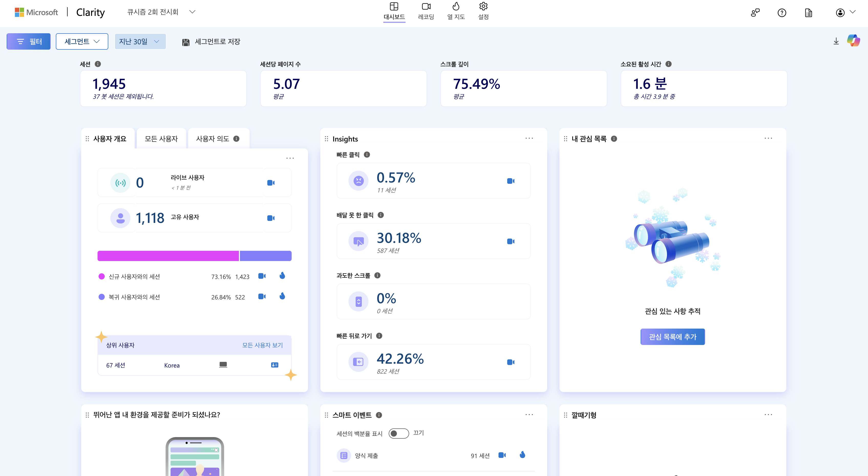Viewport: 868px width, 476px height.
Task: Open heatmap for new user sessions
Action: tap(282, 276)
